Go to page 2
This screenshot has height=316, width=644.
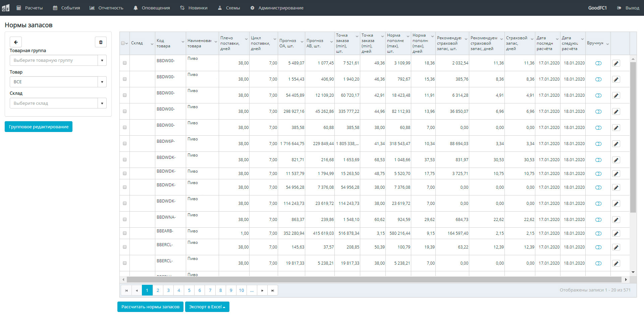(158, 290)
